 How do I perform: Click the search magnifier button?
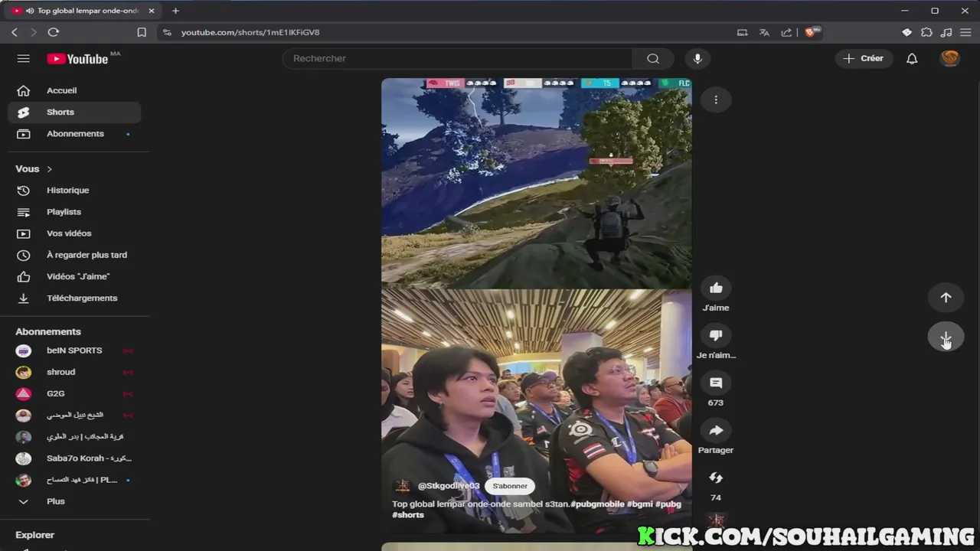click(653, 59)
